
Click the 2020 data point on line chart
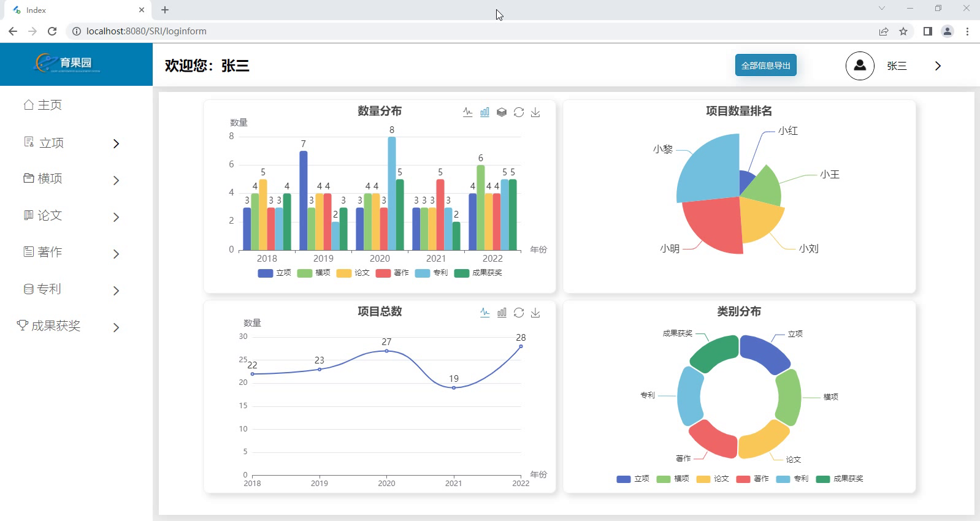pos(386,351)
